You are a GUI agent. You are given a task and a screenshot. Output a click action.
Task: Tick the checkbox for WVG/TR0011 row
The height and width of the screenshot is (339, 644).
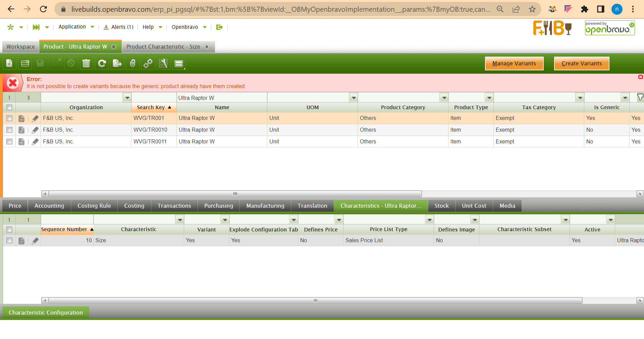pos(9,142)
